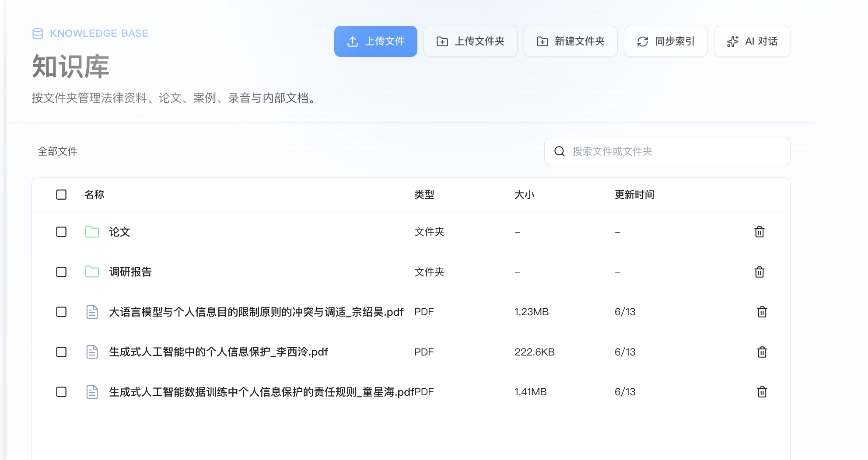Click the 上传文件夹 button
Image resolution: width=868 pixels, height=460 pixels.
(470, 41)
